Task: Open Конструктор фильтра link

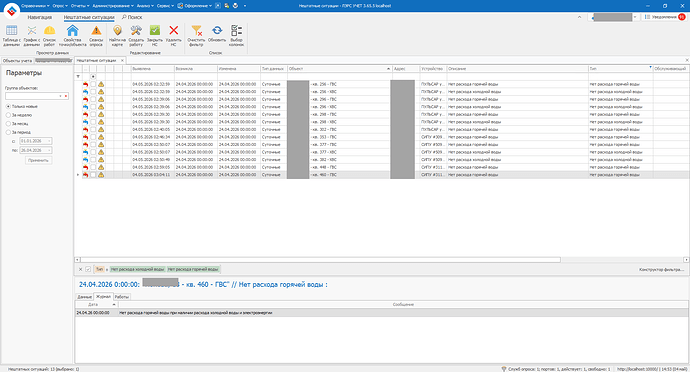Action: [x=661, y=269]
